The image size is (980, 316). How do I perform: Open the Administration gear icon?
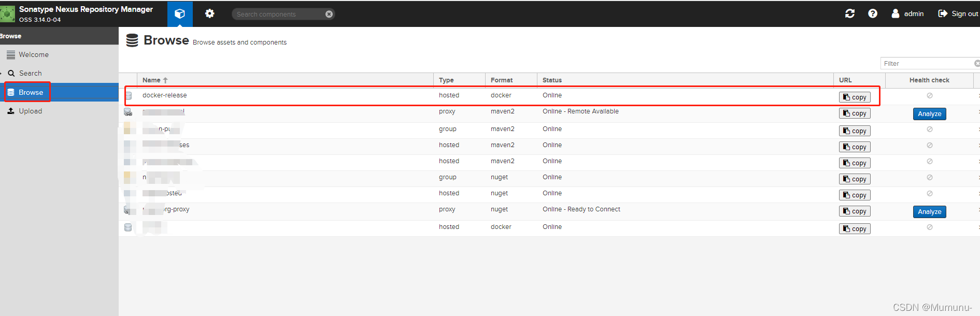(x=209, y=14)
